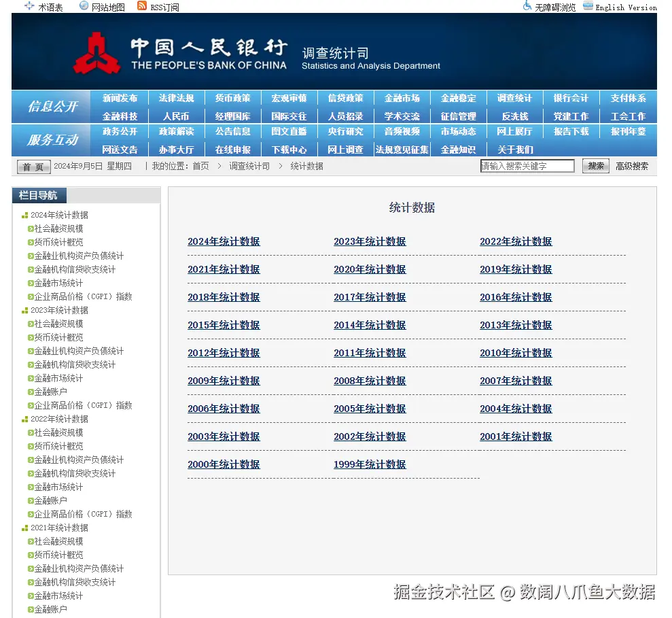Open 金融业机构资产负债统计 under 2023年统计数据
This screenshot has height=618, width=672.
click(79, 351)
